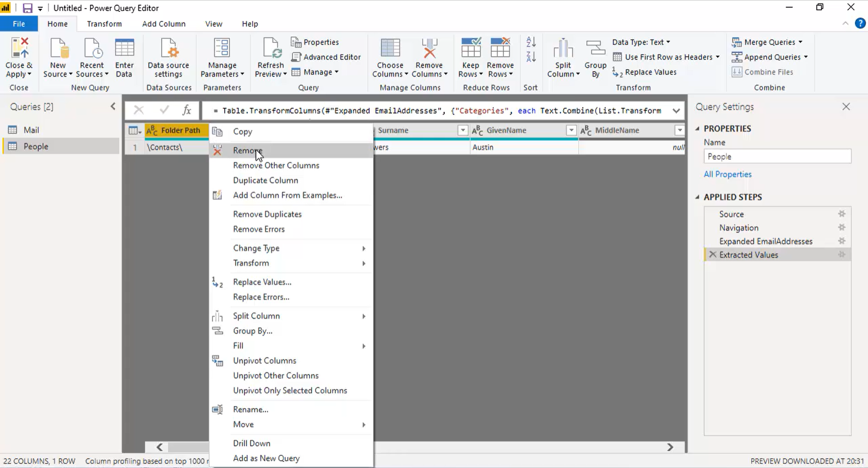Open the New Source icon

58,48
